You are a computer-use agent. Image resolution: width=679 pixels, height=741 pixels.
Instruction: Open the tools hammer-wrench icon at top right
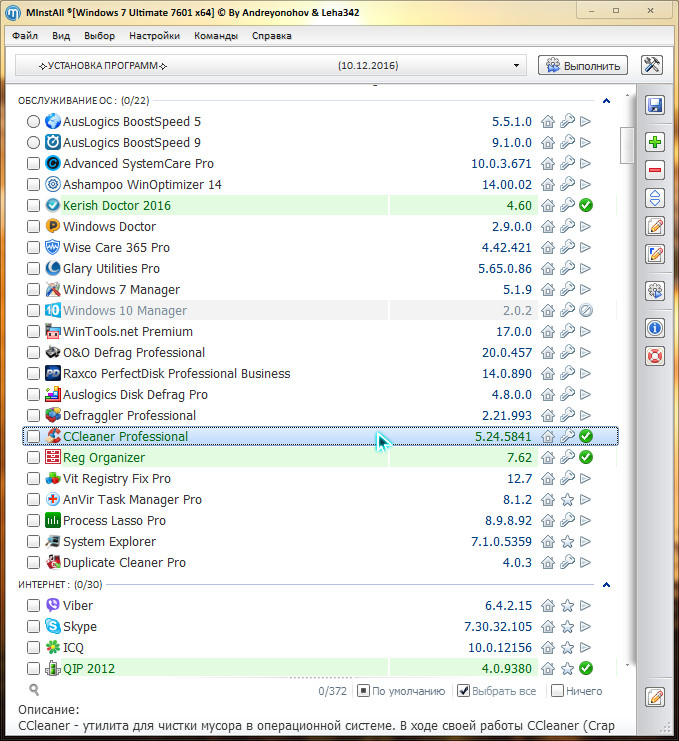(652, 65)
